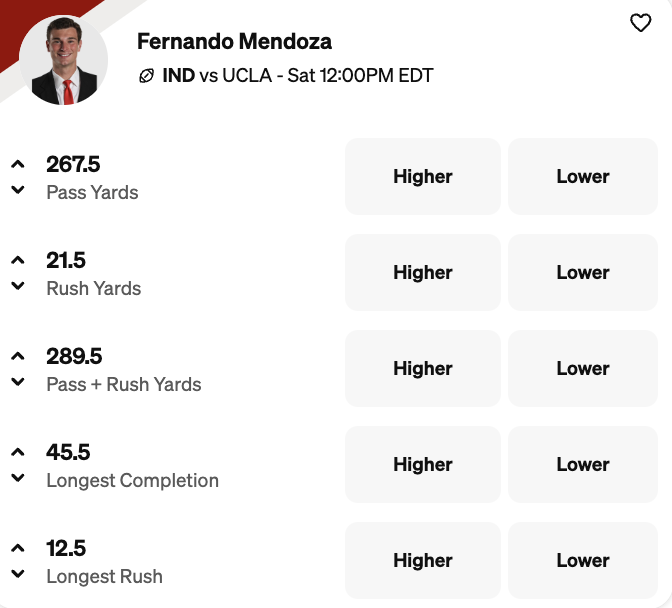
Task: Choose Lower for Pass + Rush Yards
Action: (583, 369)
